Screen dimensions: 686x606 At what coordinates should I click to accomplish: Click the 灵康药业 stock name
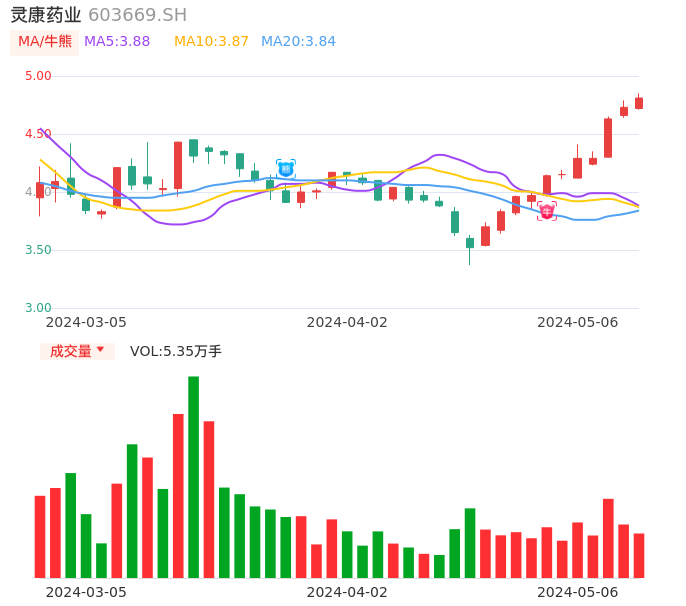(46, 14)
